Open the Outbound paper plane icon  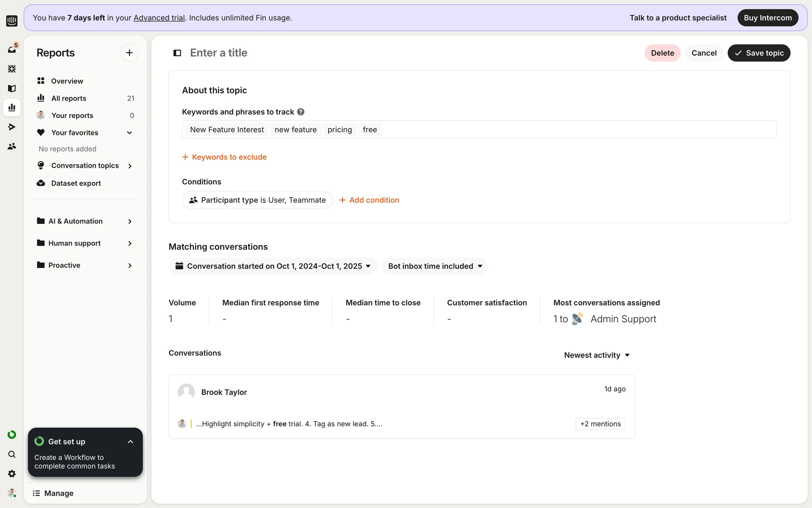coord(12,127)
